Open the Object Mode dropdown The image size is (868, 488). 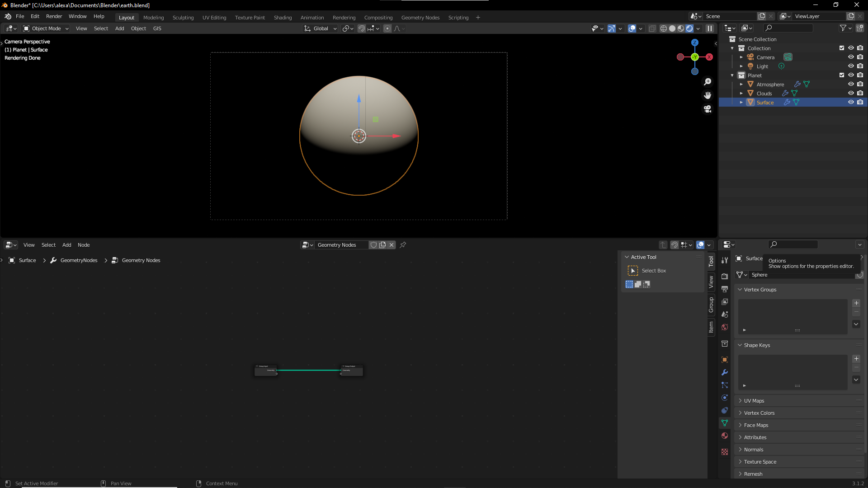(46, 28)
